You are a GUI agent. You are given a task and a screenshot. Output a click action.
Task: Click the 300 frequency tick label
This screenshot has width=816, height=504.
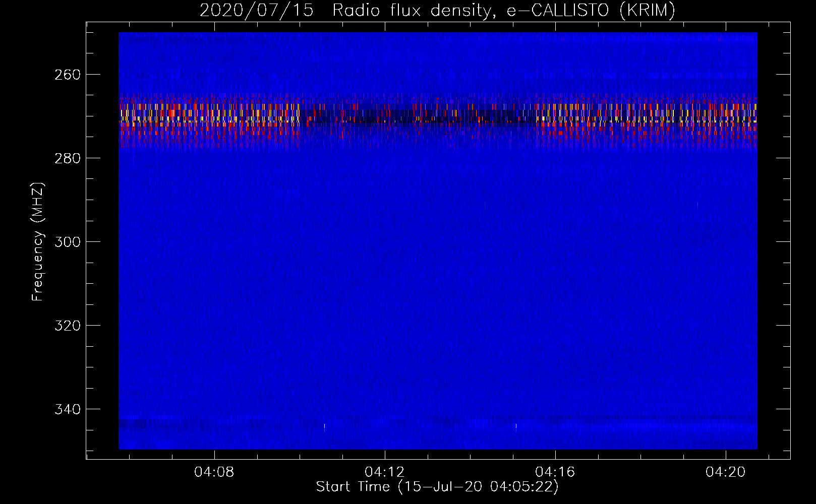(x=67, y=242)
